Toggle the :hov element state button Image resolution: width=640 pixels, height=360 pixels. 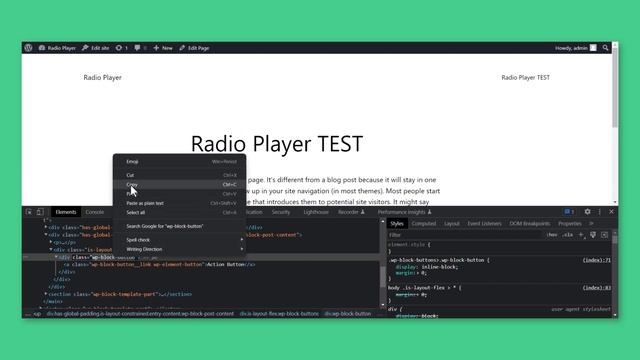(552, 235)
